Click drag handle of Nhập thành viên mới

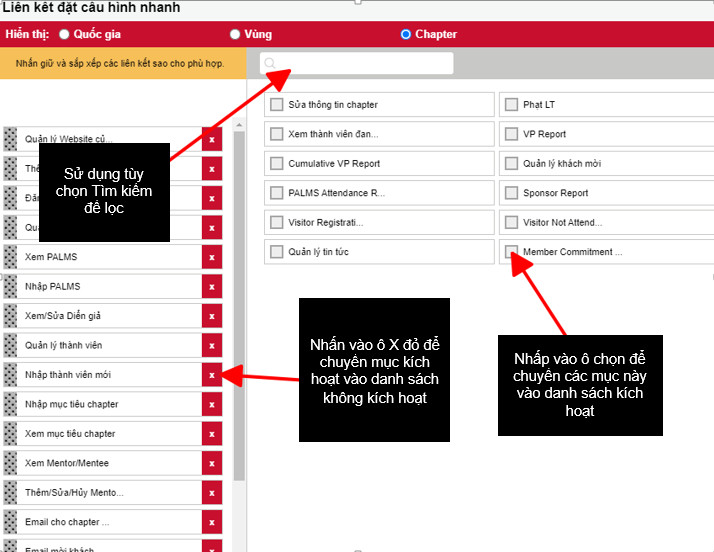point(11,375)
